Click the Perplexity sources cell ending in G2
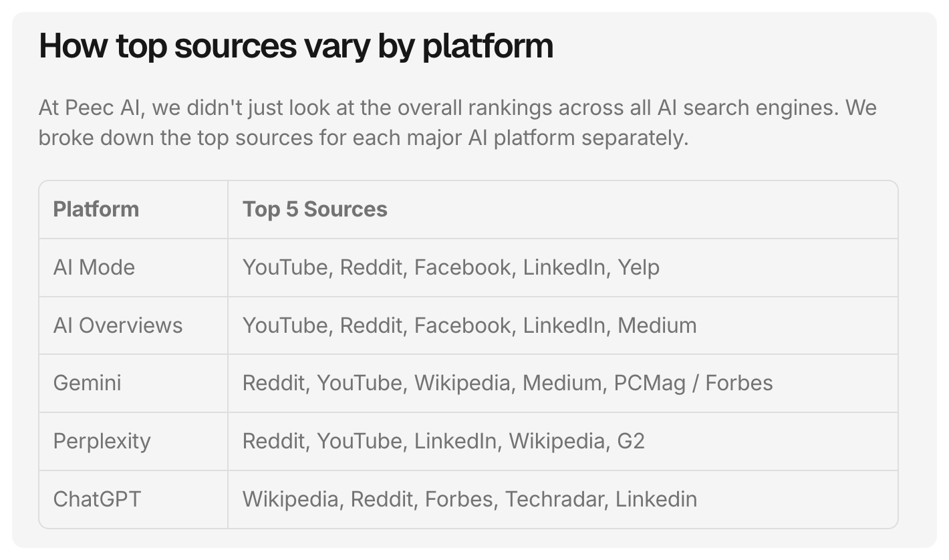The width and height of the screenshot is (949, 560). click(443, 441)
